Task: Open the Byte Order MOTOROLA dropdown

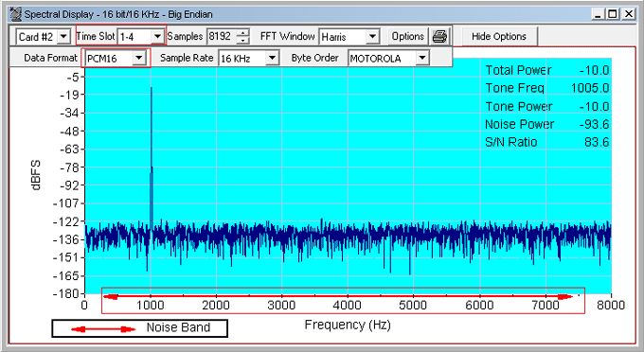Action: point(422,58)
